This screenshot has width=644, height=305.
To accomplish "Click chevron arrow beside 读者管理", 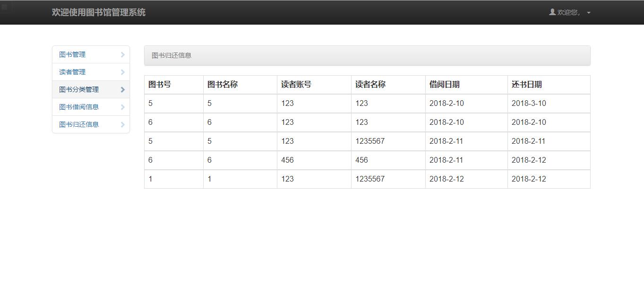I will coord(122,72).
